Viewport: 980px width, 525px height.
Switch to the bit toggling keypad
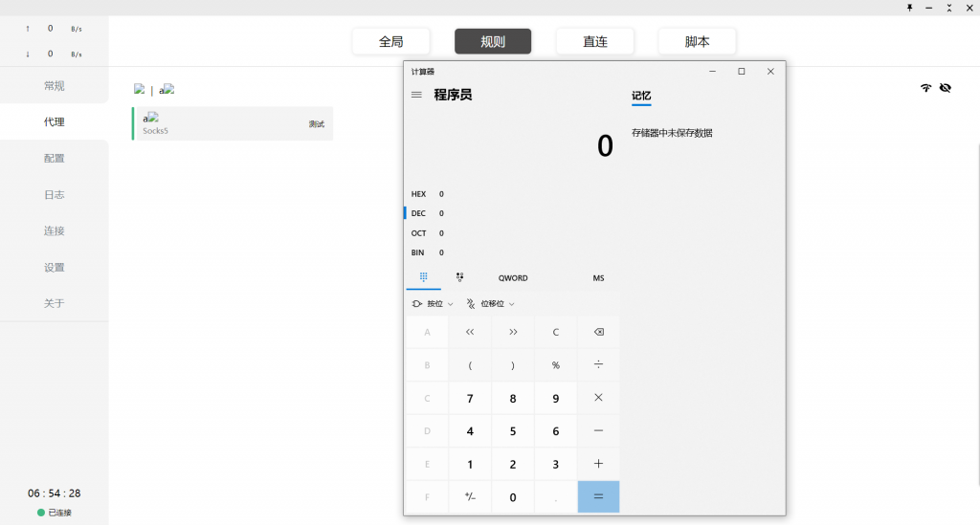(x=460, y=277)
